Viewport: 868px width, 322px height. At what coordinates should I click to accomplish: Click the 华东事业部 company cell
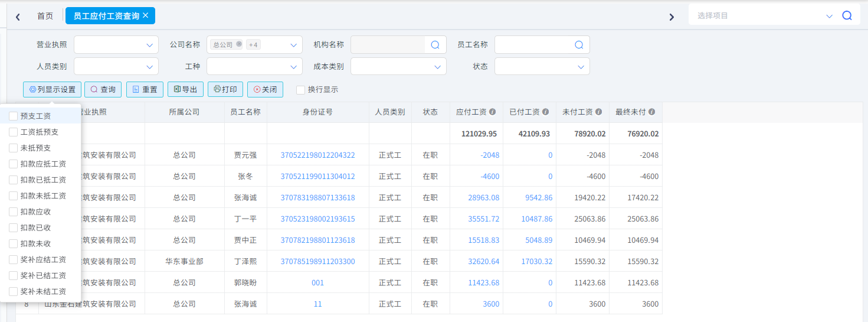[184, 262]
